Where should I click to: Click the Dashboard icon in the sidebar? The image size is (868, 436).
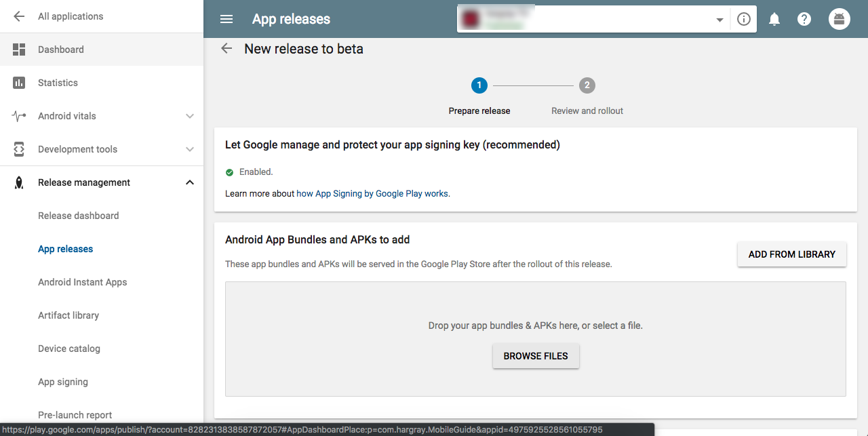click(18, 49)
